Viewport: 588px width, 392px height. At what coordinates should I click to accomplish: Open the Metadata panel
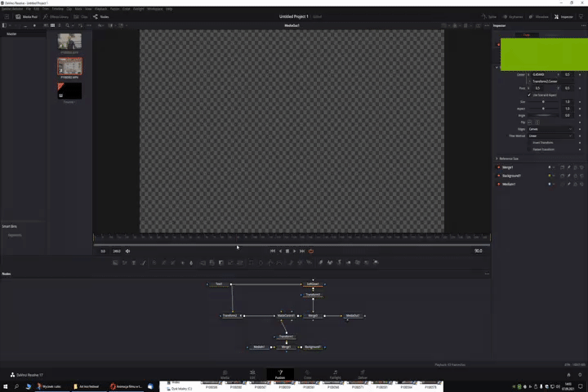pos(538,16)
